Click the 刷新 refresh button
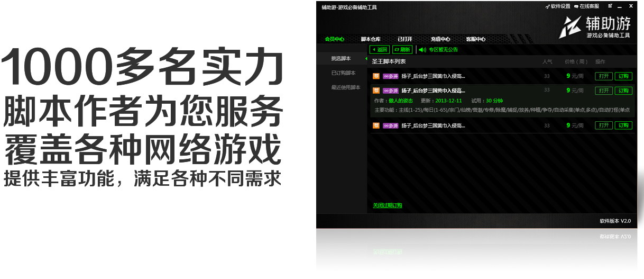644x279 pixels. [402, 50]
